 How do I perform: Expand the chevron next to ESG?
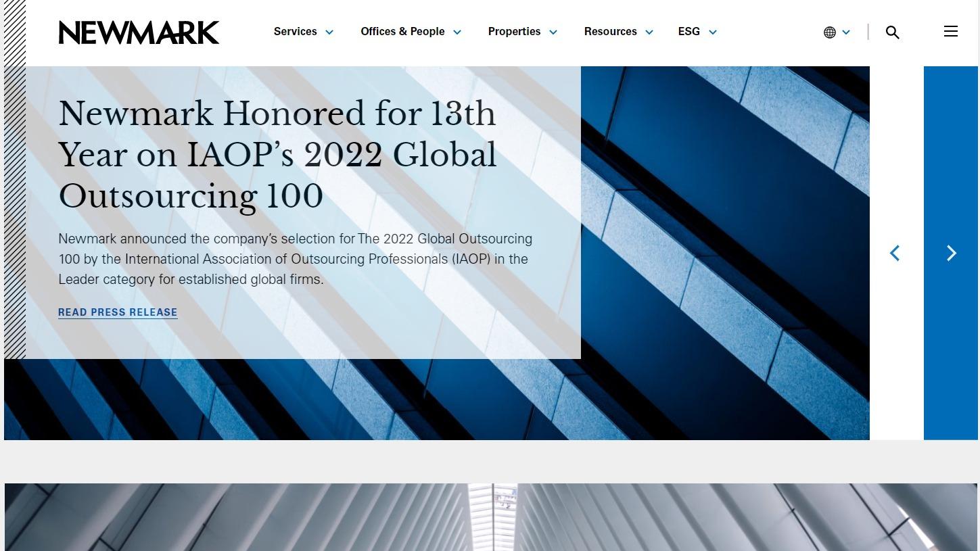tap(712, 32)
